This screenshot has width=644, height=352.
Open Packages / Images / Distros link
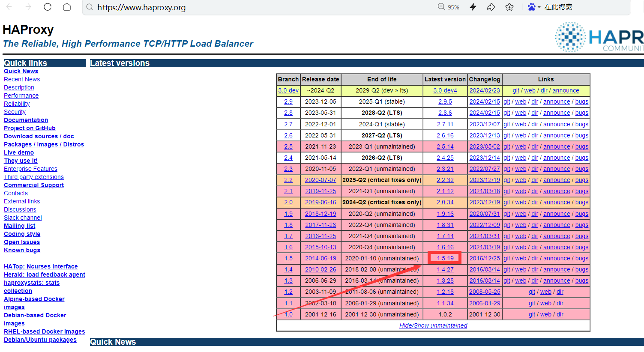click(44, 144)
